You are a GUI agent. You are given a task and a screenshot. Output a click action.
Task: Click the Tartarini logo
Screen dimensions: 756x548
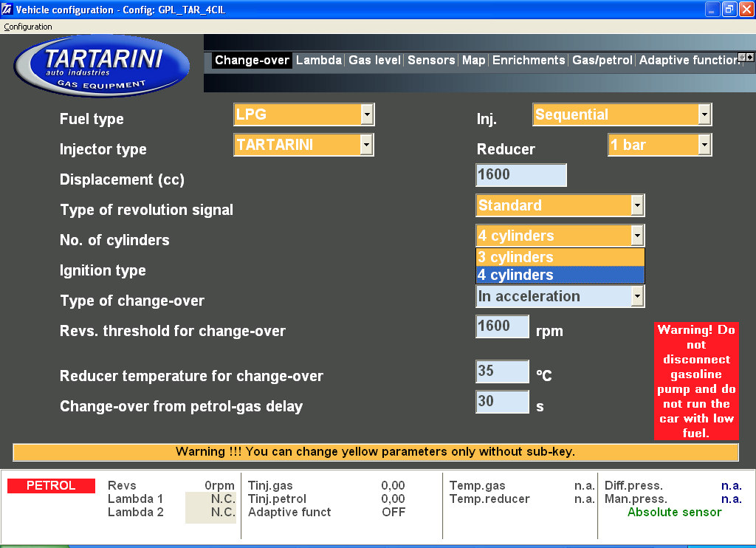point(102,66)
